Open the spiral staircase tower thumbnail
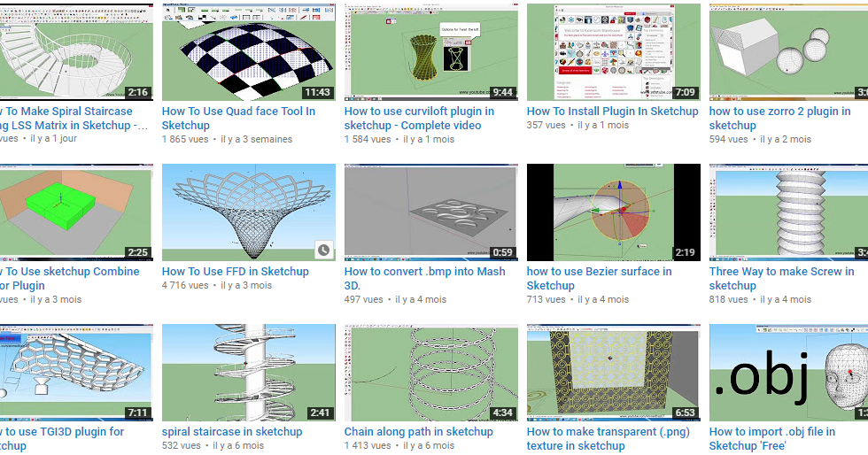The height and width of the screenshot is (455, 868). (249, 373)
